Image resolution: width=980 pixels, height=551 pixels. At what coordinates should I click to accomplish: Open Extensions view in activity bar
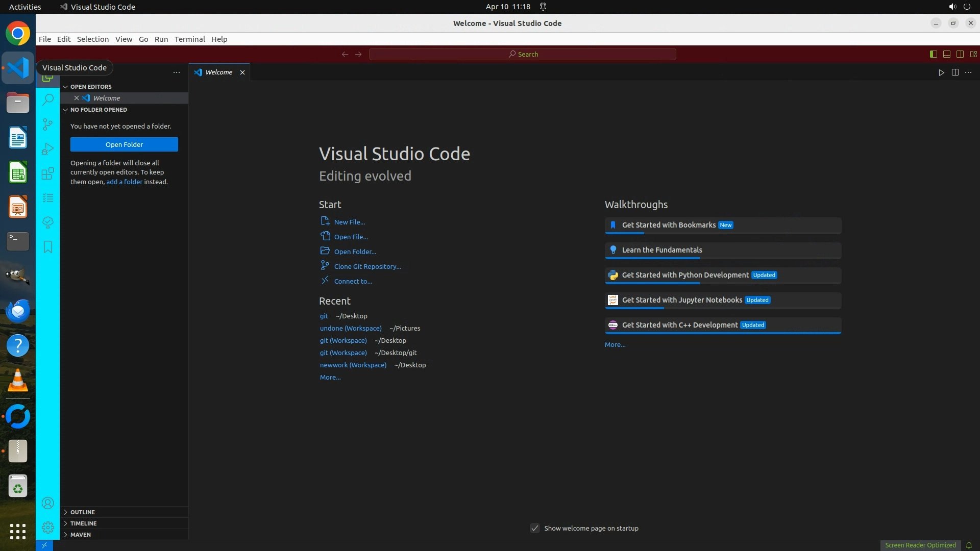tap(48, 173)
